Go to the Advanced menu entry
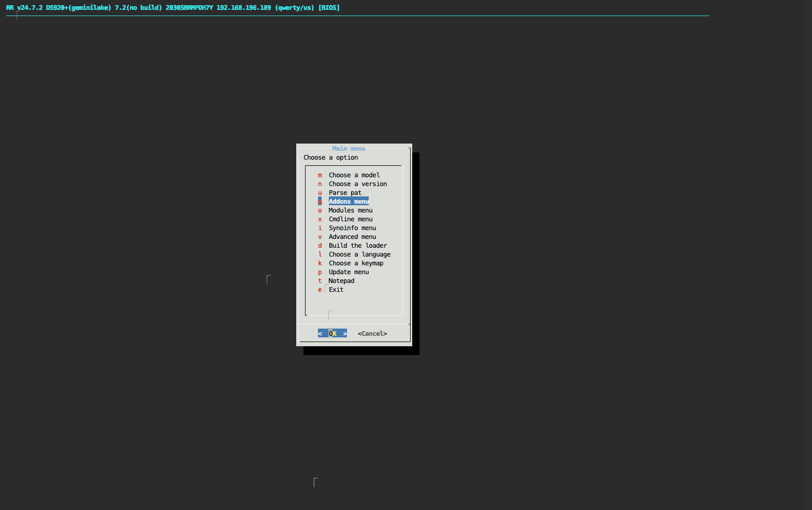The height and width of the screenshot is (510, 812). 352,237
